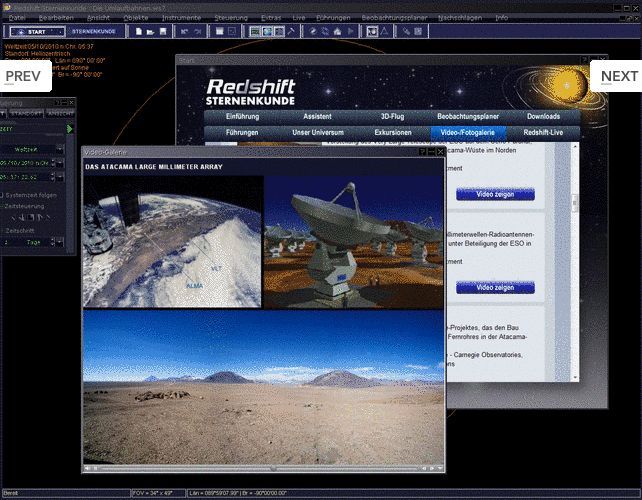Open the Tage time step dropdown
Image resolution: width=642 pixels, height=500 pixels.
click(60, 242)
